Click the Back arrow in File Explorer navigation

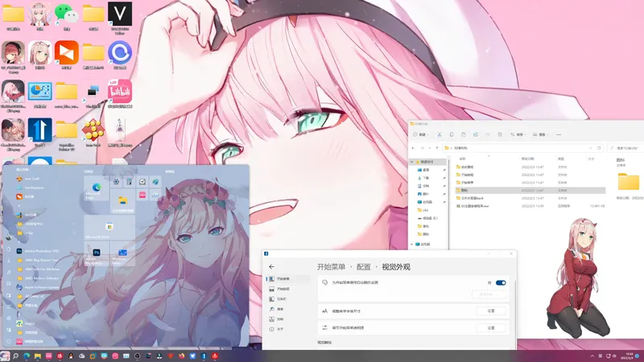pos(414,148)
